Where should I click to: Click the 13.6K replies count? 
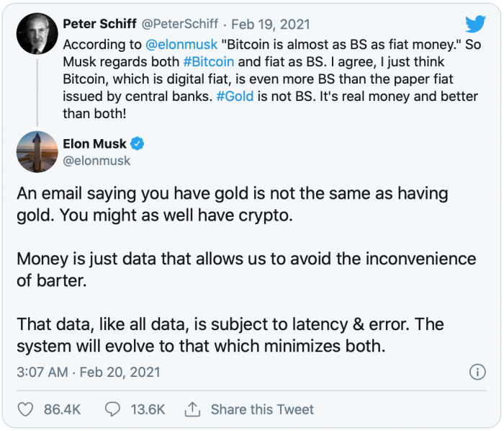148,409
